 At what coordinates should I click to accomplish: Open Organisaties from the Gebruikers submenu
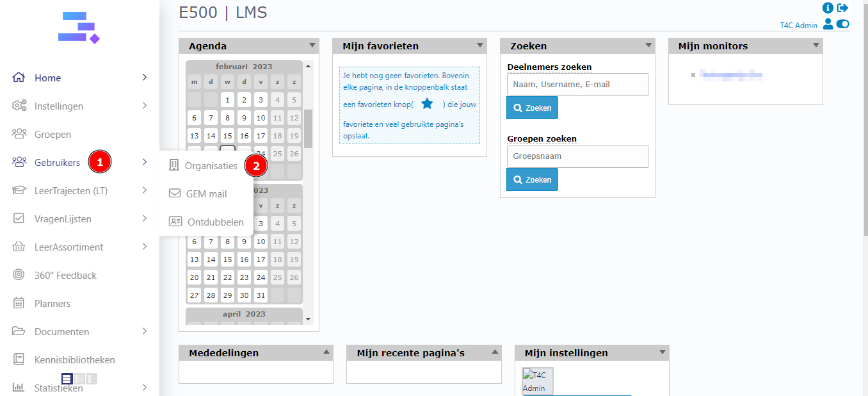(211, 166)
